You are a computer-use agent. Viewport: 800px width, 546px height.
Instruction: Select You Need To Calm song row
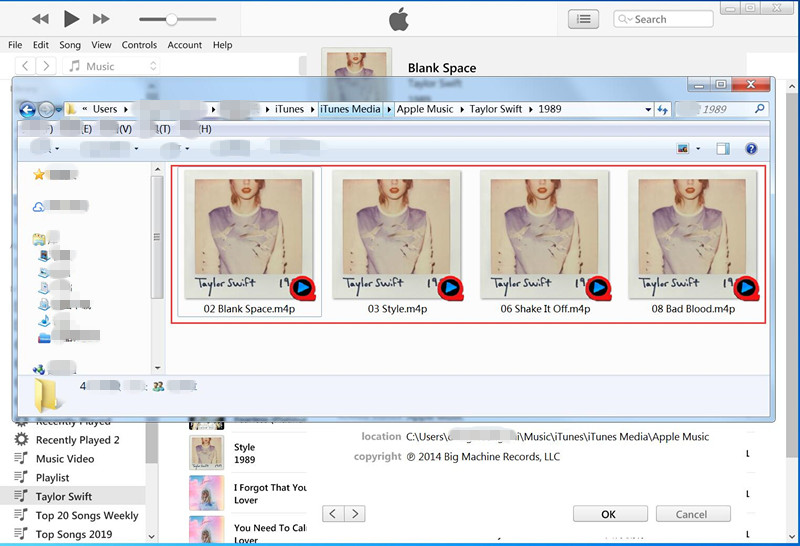247,531
